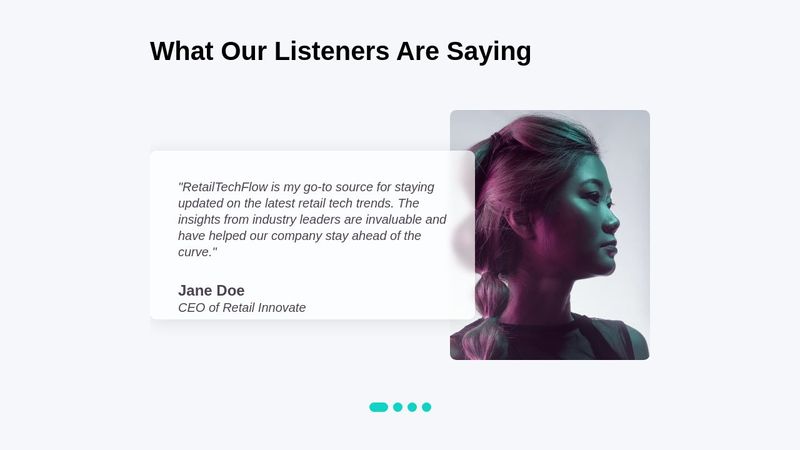Viewport: 800px width, 450px height.
Task: Go to the third testimonial dot
Action: 412,407
